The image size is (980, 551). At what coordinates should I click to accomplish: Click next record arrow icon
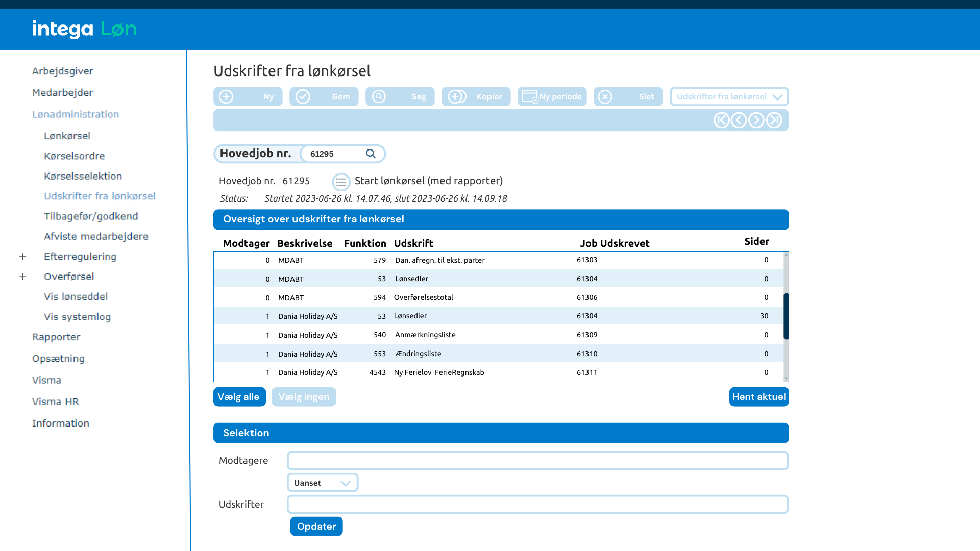click(x=756, y=120)
